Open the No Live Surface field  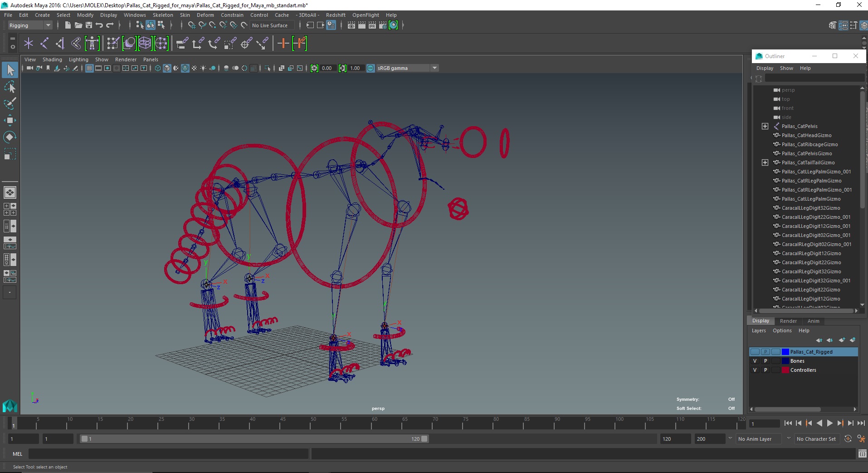tap(272, 25)
